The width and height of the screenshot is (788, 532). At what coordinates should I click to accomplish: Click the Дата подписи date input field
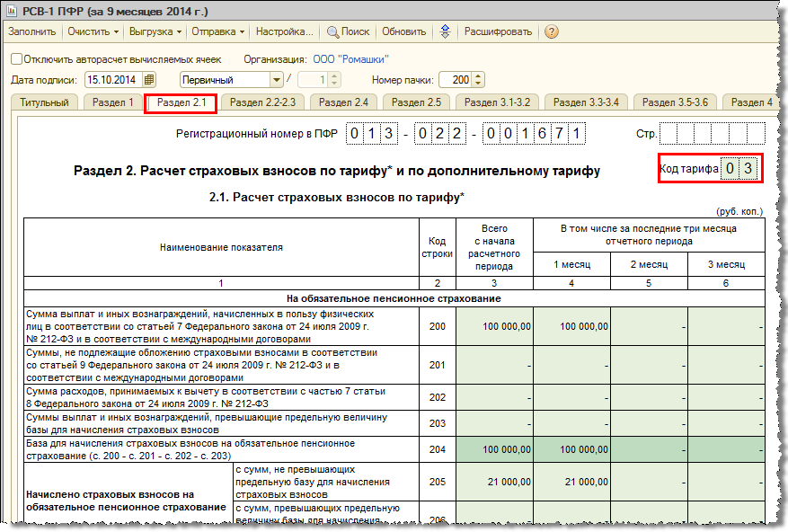pos(114,79)
